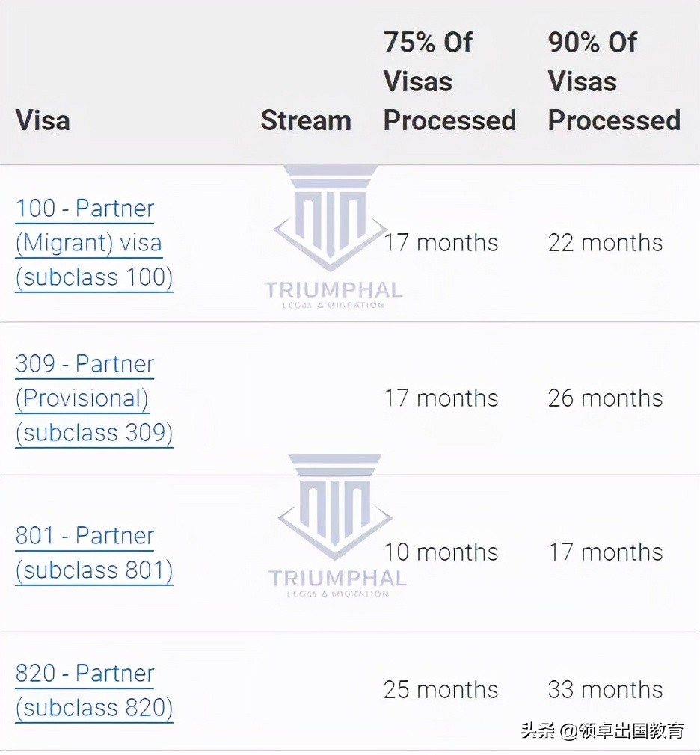Select the 26 months cell for subclass 309
This screenshot has height=755, width=700.
606,398
